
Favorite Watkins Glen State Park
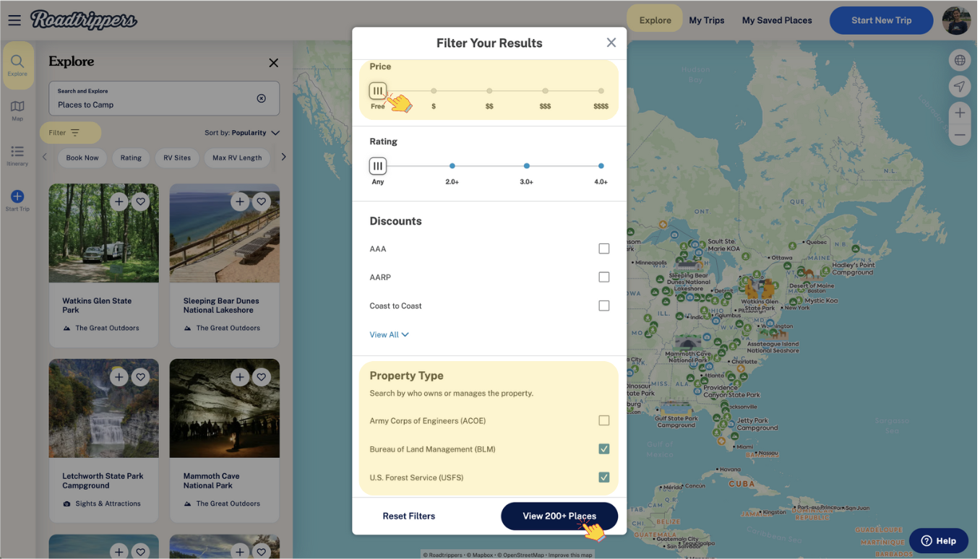(x=141, y=201)
